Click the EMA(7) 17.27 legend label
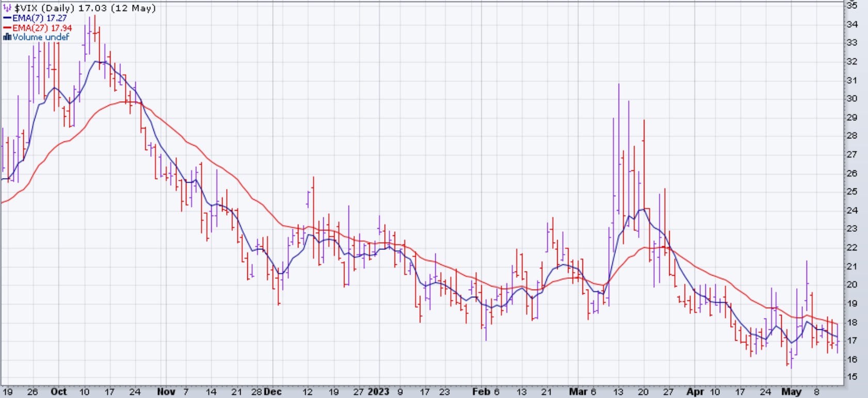 [40, 18]
